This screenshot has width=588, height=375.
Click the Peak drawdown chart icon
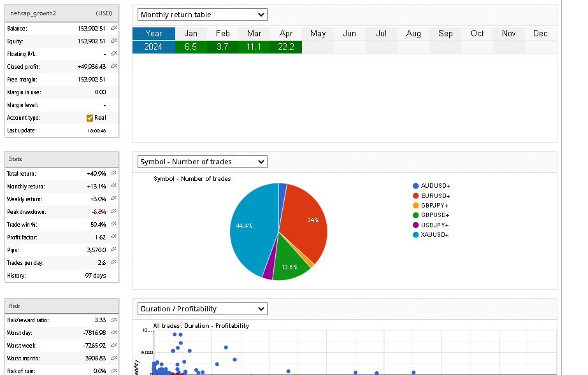pyautogui.click(x=114, y=211)
